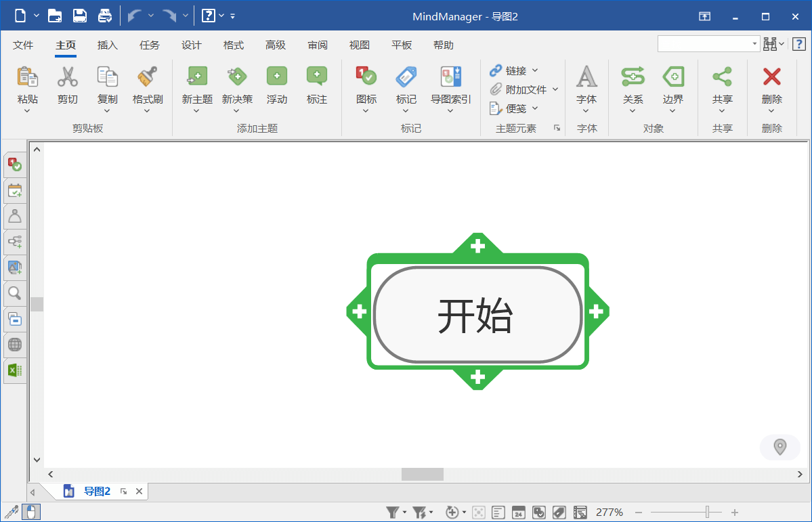812x522 pixels.
Task: Click the horizontal scrollbar thumb
Action: tap(422, 474)
